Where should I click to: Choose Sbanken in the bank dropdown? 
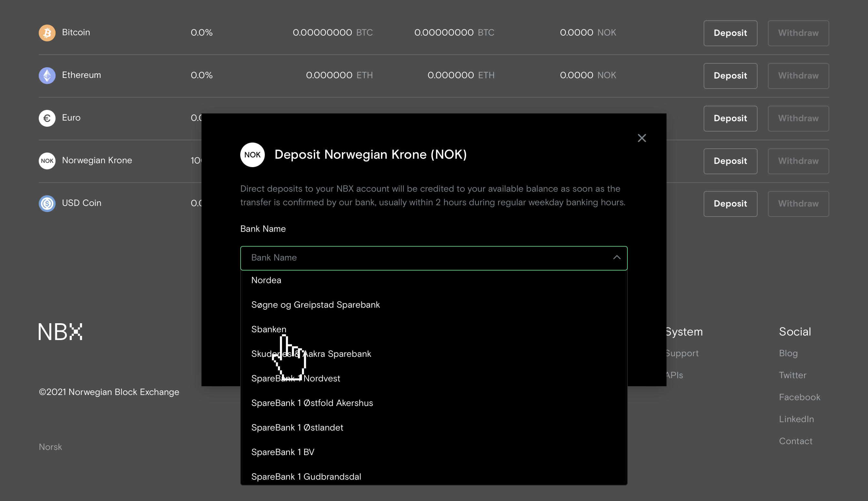point(268,329)
